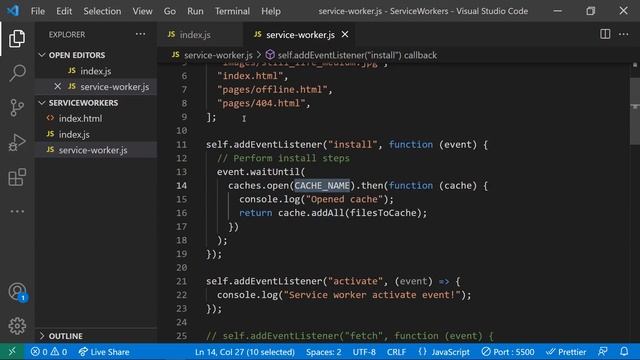Image resolution: width=640 pixels, height=360 pixels.
Task: Open feedback icon in status bar
Action: 602,351
